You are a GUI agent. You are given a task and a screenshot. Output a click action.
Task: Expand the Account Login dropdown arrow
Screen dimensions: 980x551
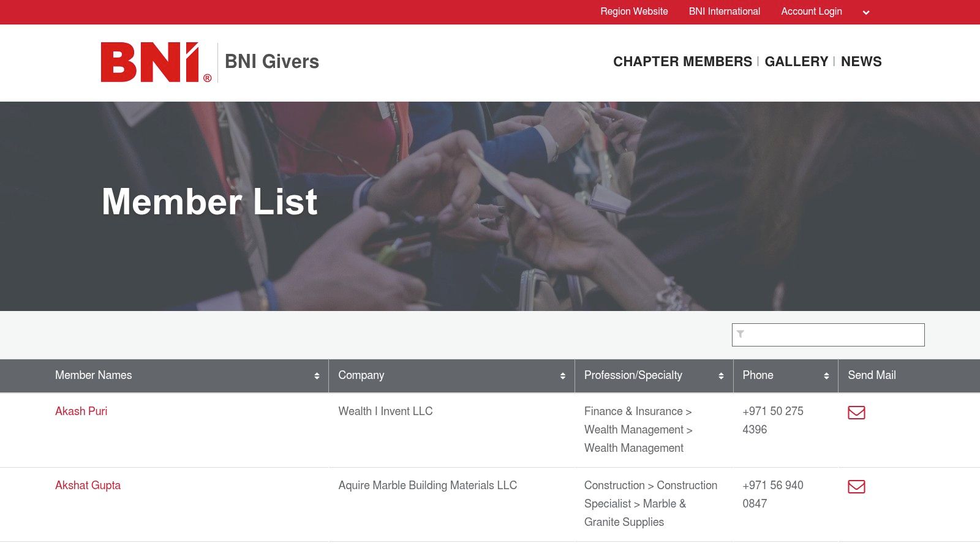point(865,12)
